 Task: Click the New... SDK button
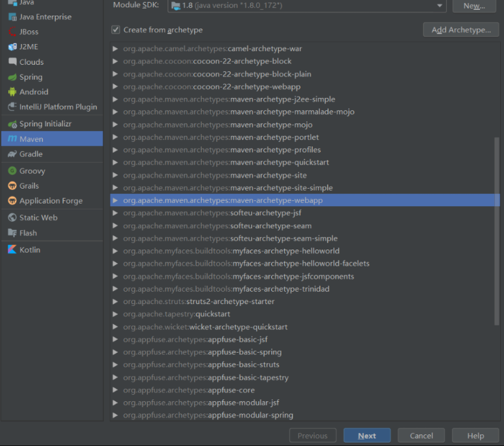[474, 6]
